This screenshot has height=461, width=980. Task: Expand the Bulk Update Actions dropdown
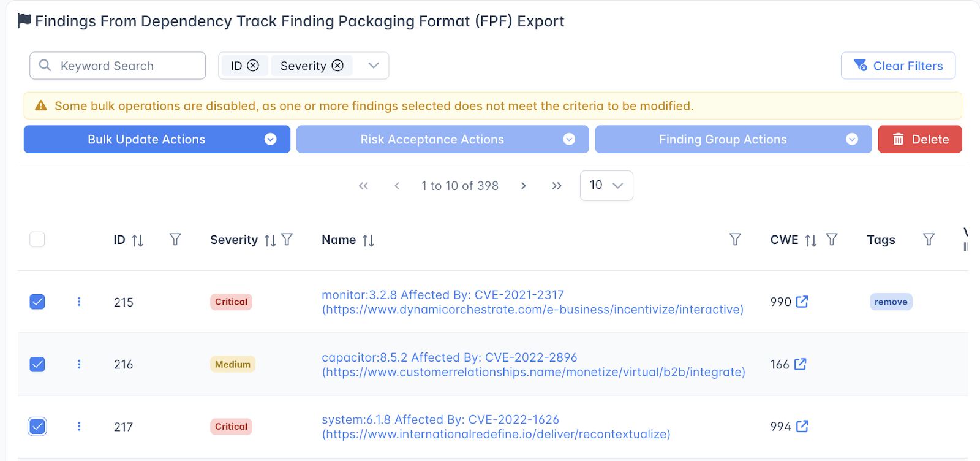click(270, 140)
